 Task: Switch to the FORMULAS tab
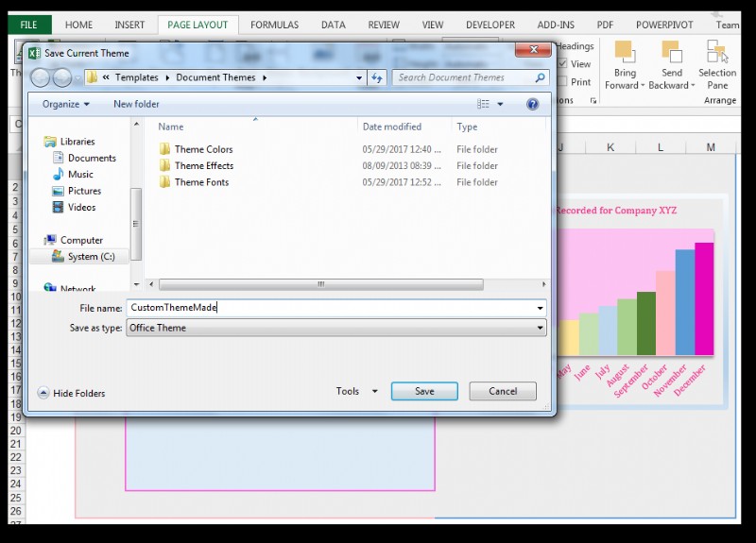[x=274, y=25]
